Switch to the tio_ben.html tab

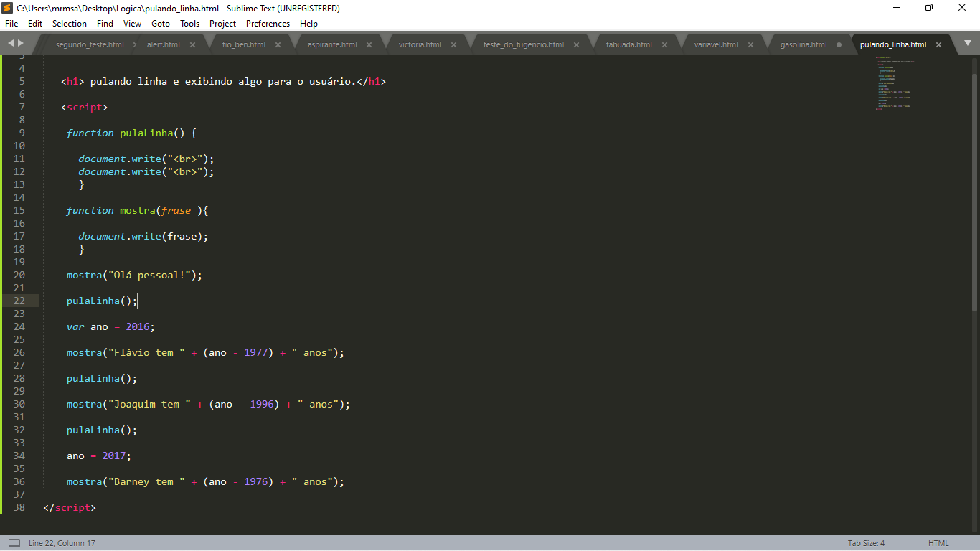pos(244,44)
